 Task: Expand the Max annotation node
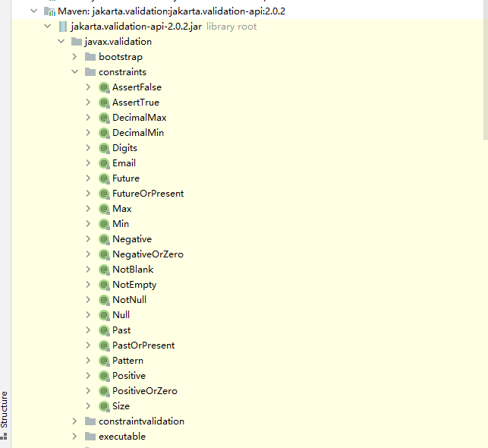click(88, 209)
